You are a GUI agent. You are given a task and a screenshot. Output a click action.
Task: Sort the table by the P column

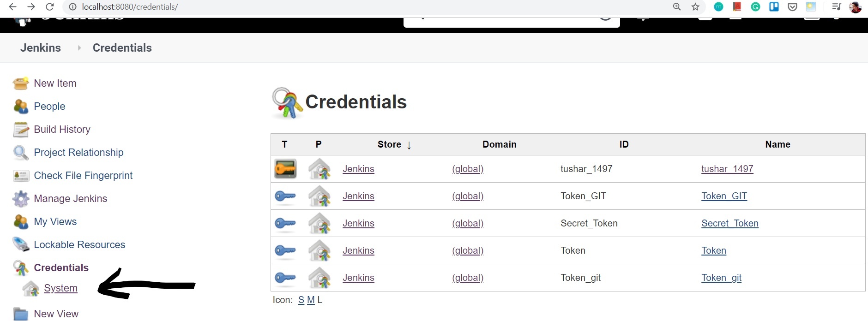[319, 144]
